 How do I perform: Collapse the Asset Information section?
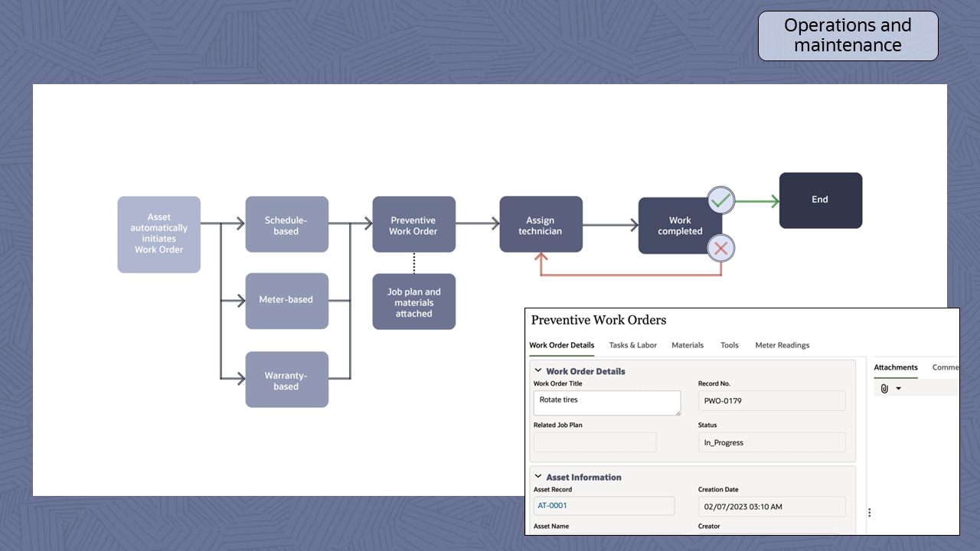click(538, 477)
